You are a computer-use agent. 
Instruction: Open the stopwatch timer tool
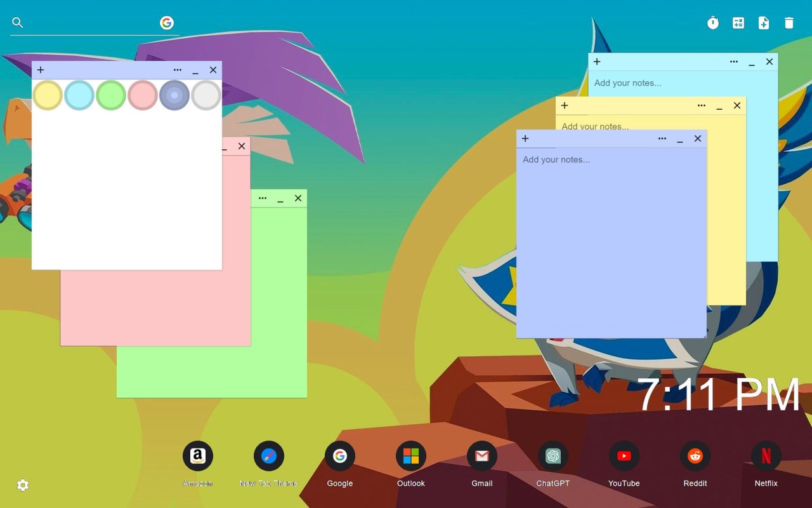713,23
